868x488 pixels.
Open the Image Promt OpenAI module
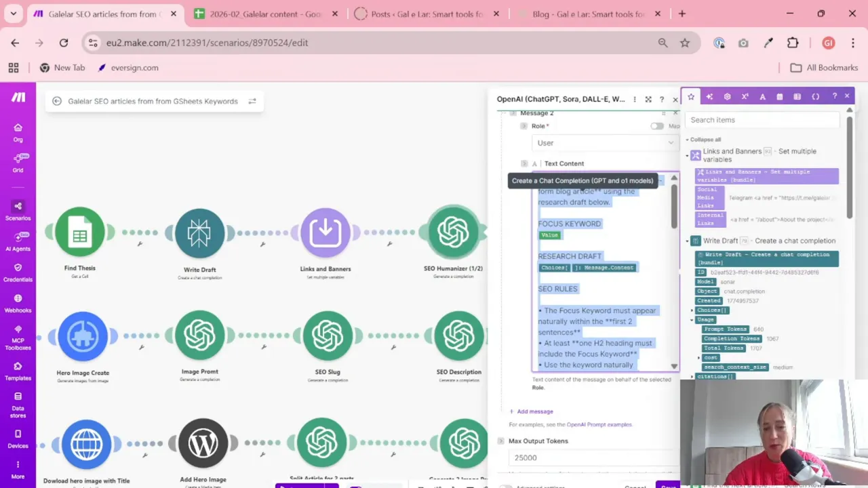[199, 335]
